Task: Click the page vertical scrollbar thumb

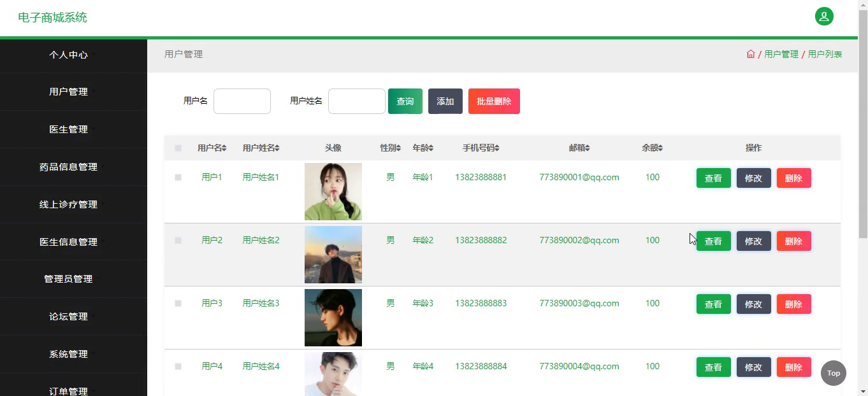Action: point(863,124)
